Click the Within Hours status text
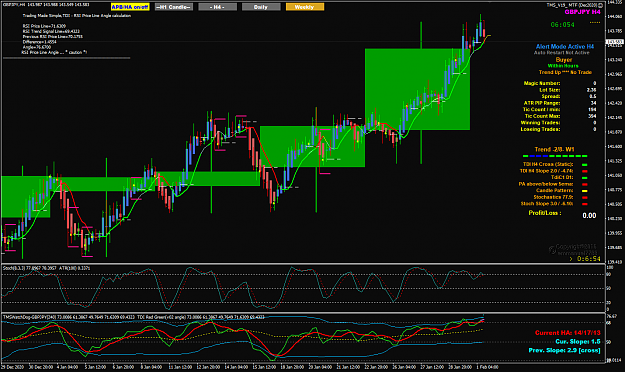Viewport: 625px width, 372px height. [x=563, y=66]
